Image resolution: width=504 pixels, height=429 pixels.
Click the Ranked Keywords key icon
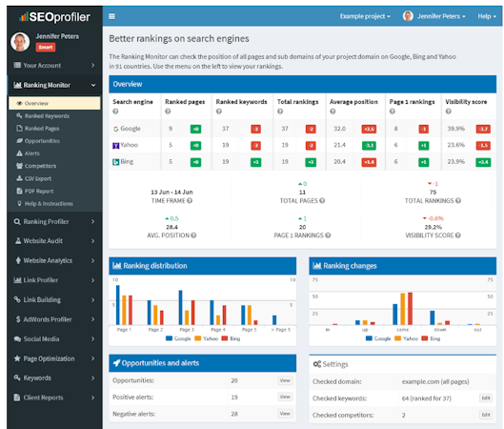click(19, 115)
